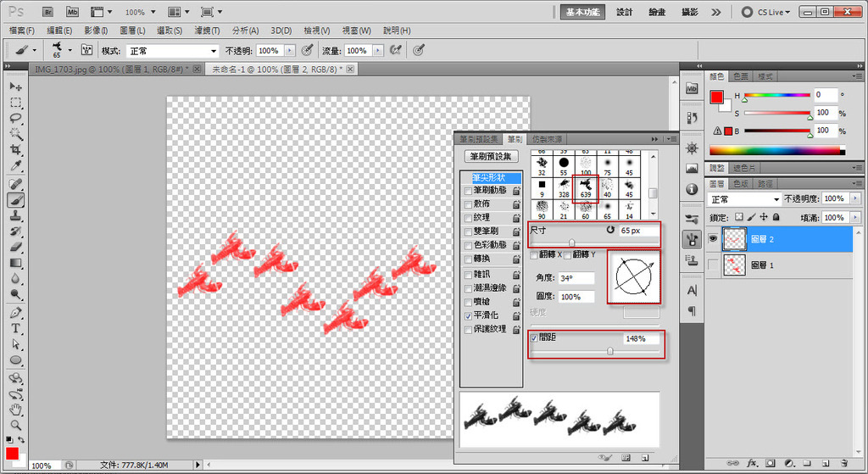Select the 基本功能 workspace button
Viewport: 868px width, 474px height.
pyautogui.click(x=582, y=12)
